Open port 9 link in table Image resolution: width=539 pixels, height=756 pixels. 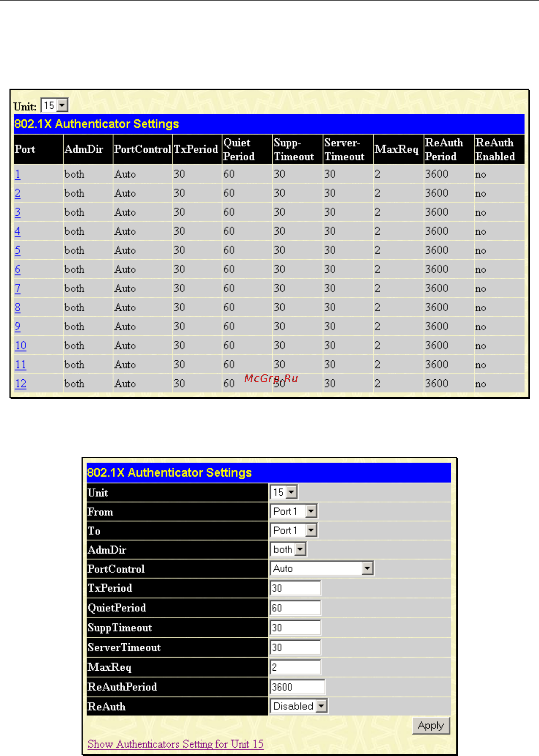[x=18, y=326]
